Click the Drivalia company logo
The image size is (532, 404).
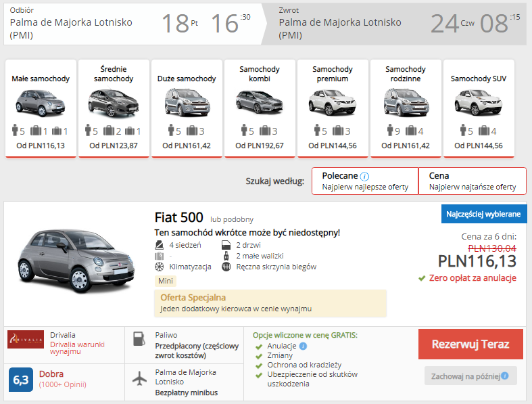coord(26,339)
